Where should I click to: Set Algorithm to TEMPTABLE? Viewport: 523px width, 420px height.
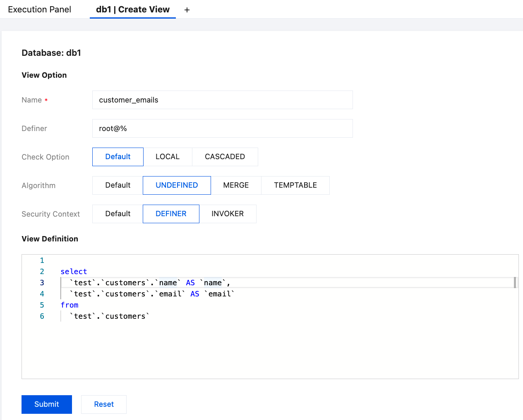click(295, 185)
